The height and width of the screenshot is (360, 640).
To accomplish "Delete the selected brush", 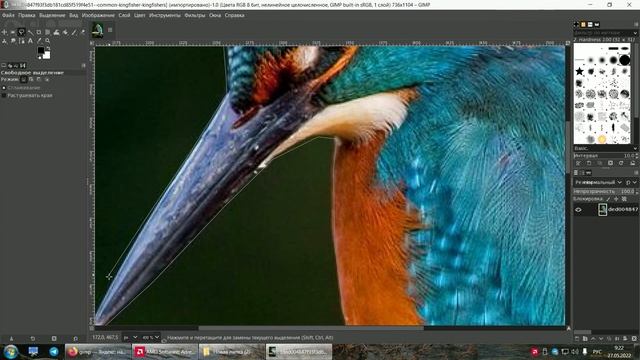I will click(610, 163).
